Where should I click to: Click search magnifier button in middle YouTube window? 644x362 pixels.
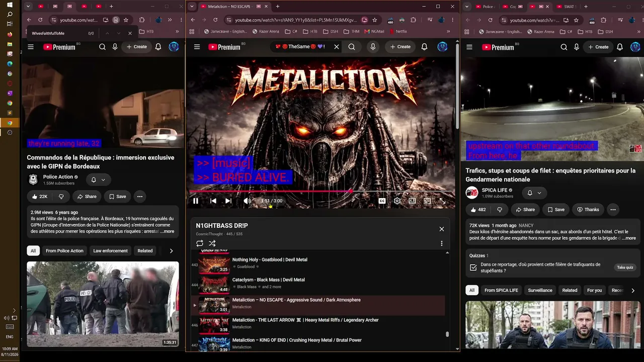click(x=352, y=47)
